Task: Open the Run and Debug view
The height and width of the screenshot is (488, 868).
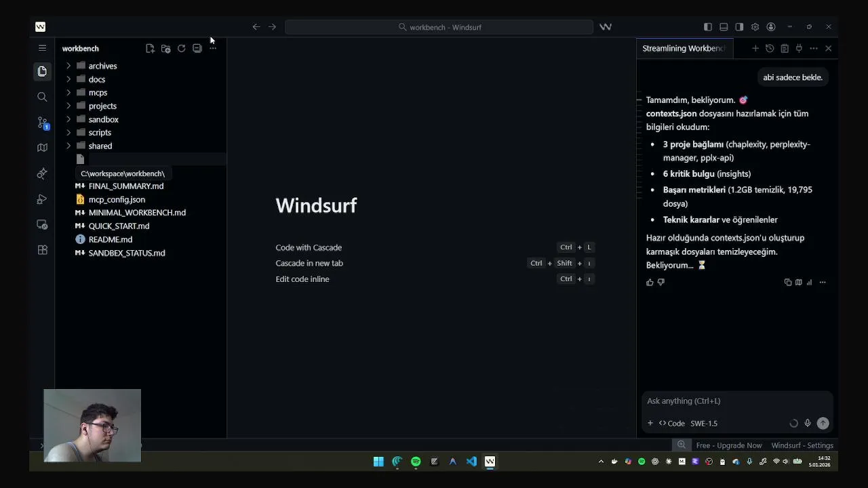Action: 42,199
